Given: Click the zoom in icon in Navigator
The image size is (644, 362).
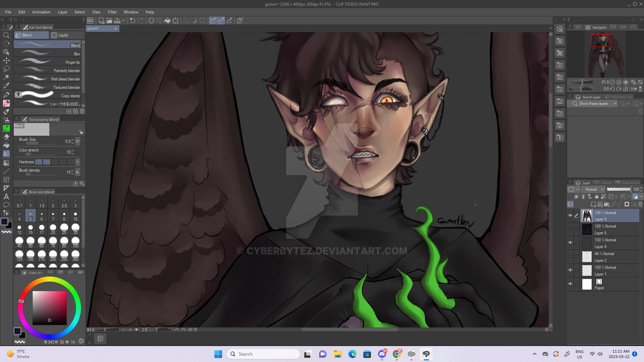Looking at the screenshot, I should coord(620,82).
